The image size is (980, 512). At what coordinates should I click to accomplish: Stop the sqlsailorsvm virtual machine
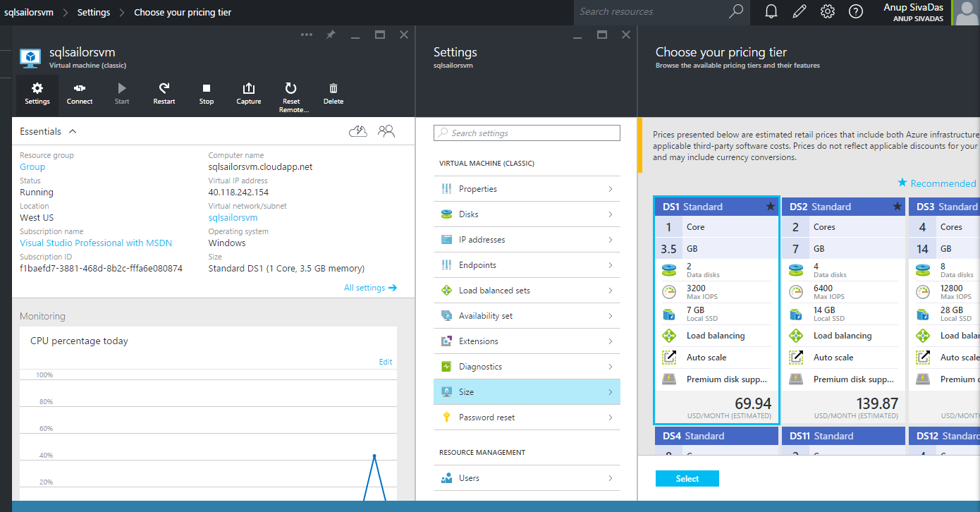[206, 93]
